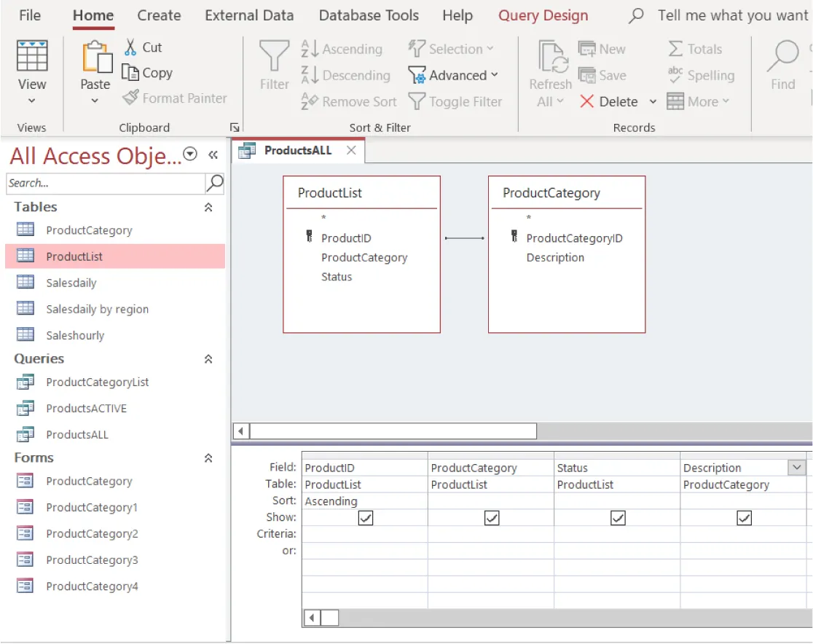Image resolution: width=813 pixels, height=644 pixels.
Task: Uncheck Show box for ProductID column
Action: coord(366,518)
